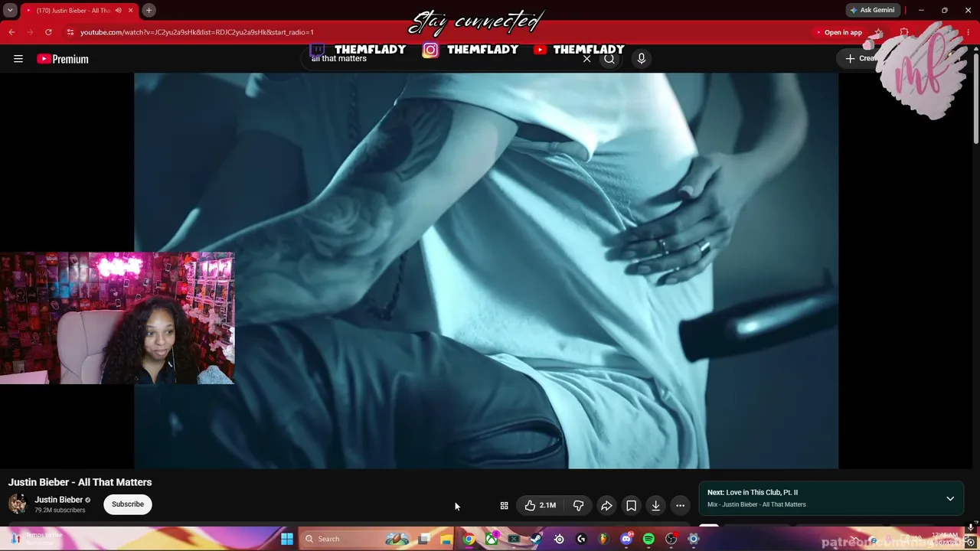The width and height of the screenshot is (980, 551).
Task: Click 'Open in app' in the address bar
Action: pos(839,32)
